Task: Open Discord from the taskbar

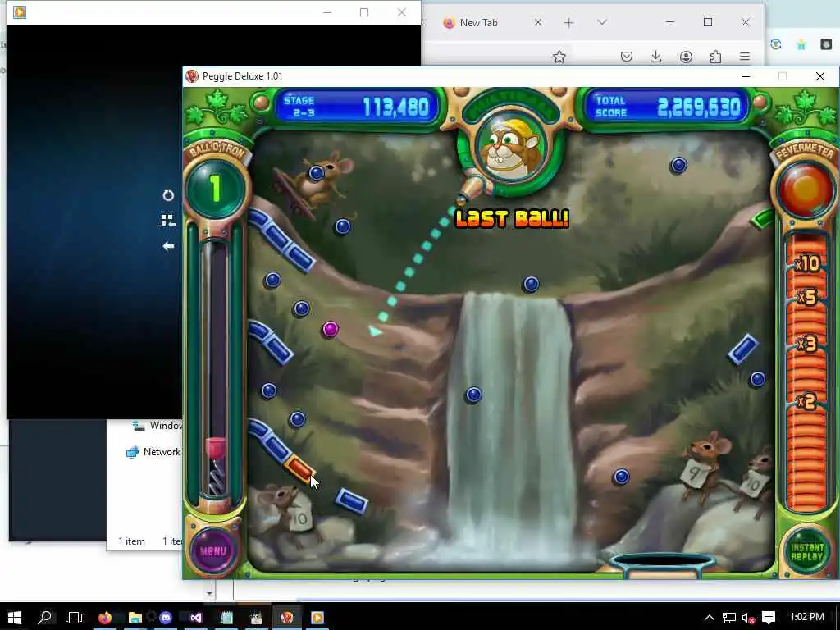Action: click(166, 618)
